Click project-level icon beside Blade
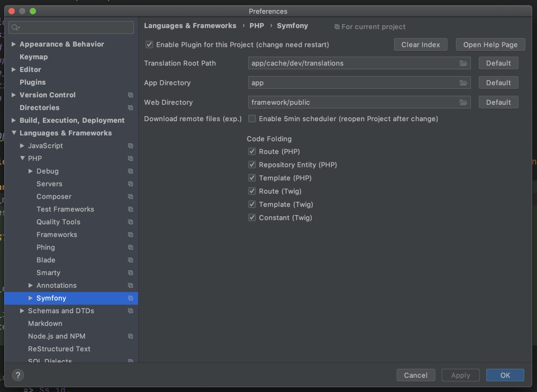537x392 pixels. click(130, 260)
